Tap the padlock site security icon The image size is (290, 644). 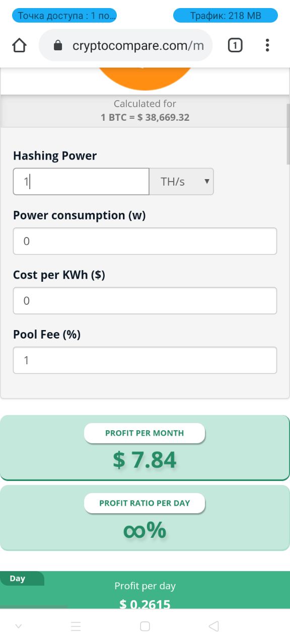pyautogui.click(x=57, y=46)
